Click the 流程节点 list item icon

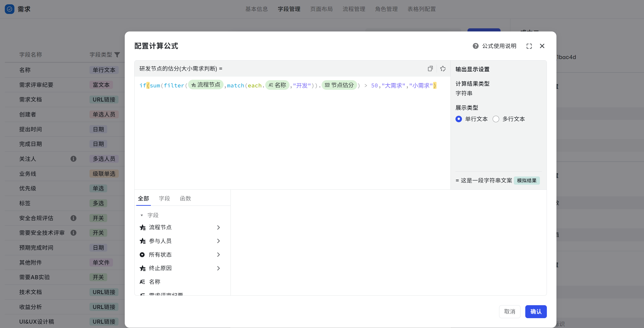click(142, 227)
